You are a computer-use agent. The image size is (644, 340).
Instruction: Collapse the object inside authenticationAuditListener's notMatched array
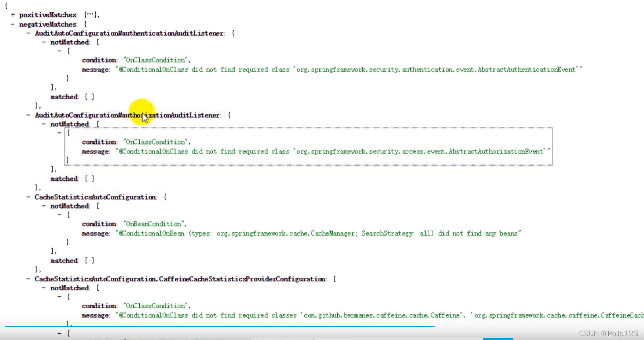60,51
